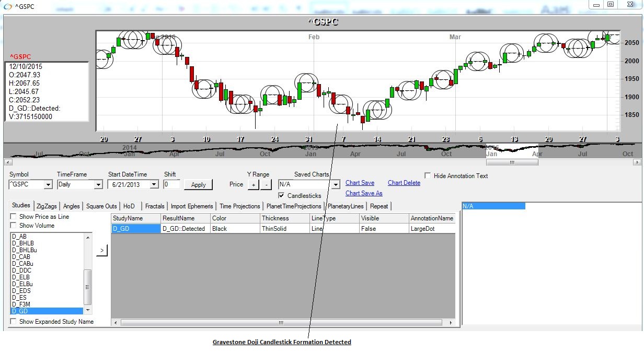This screenshot has height=353, width=644.
Task: Open the Fractals tab
Action: (x=154, y=206)
